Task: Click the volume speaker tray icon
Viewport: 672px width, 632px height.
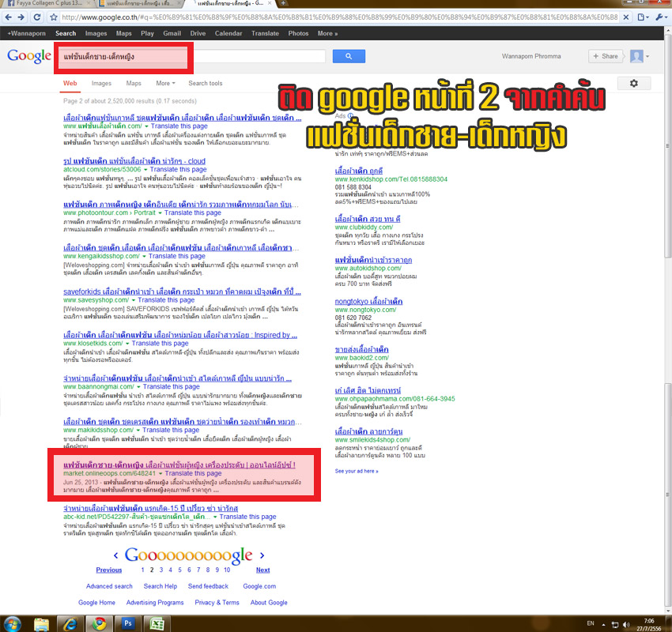Action: click(627, 625)
